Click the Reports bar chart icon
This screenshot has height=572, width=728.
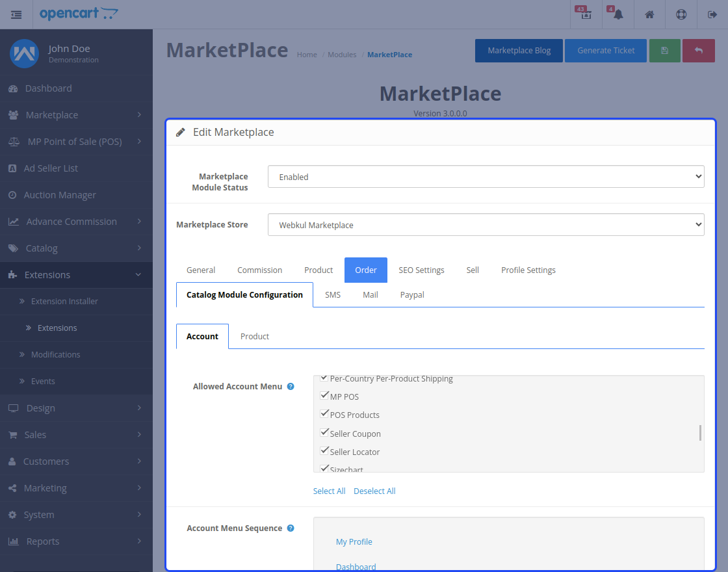(x=14, y=541)
